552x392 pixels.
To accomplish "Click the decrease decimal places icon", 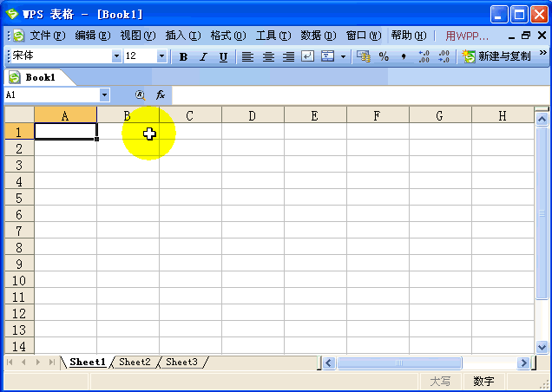I will [x=444, y=56].
